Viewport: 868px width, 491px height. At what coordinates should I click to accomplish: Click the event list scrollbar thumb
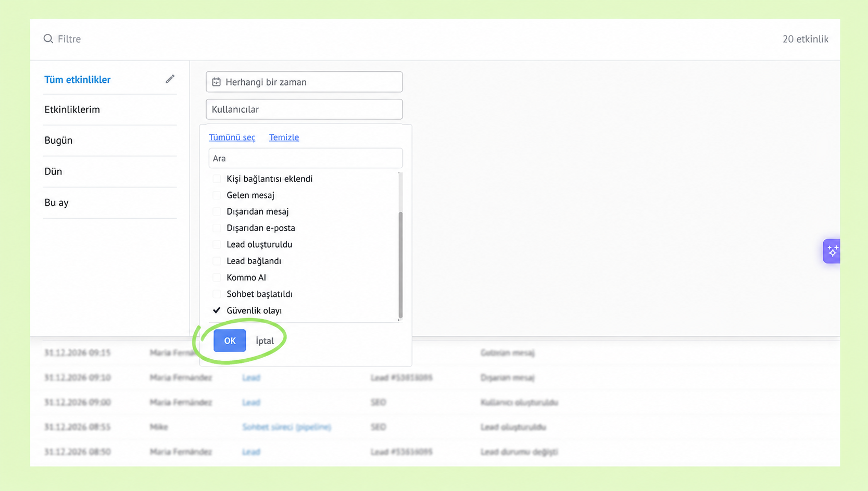[400, 265]
